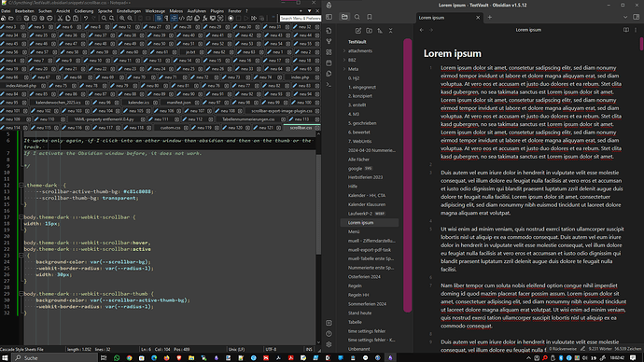Open daily note from Obsidian ribbon
Image resolution: width=644 pixels, height=362 pixels.
(x=329, y=63)
